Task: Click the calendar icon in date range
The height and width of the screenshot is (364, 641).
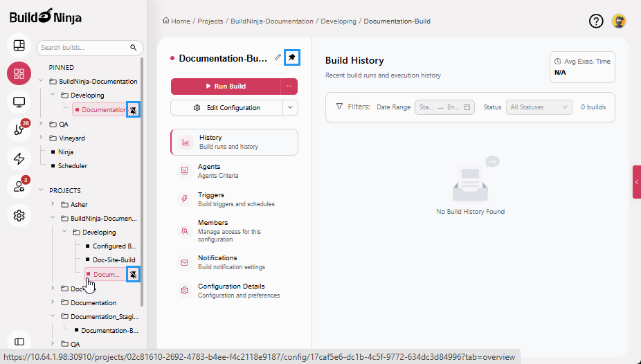Action: [467, 107]
